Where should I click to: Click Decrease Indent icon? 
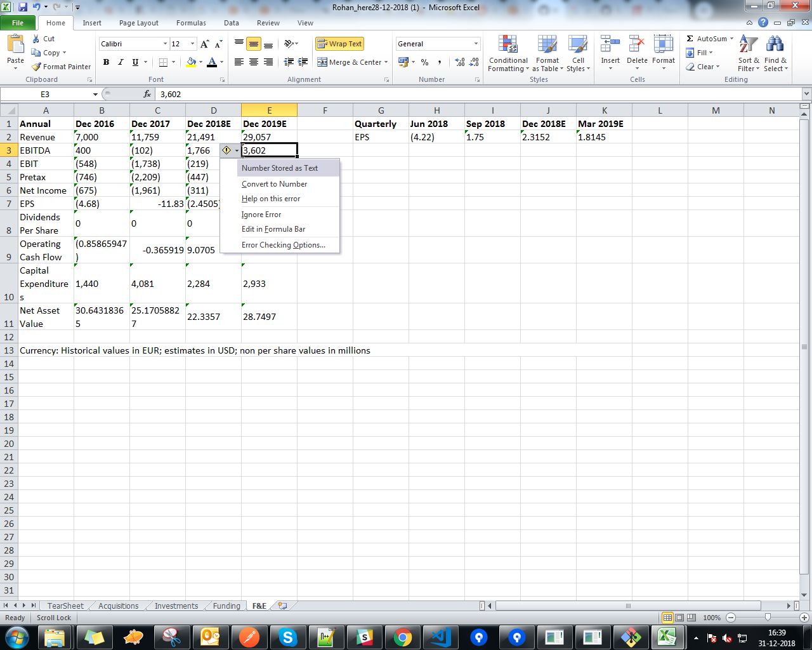pyautogui.click(x=289, y=62)
